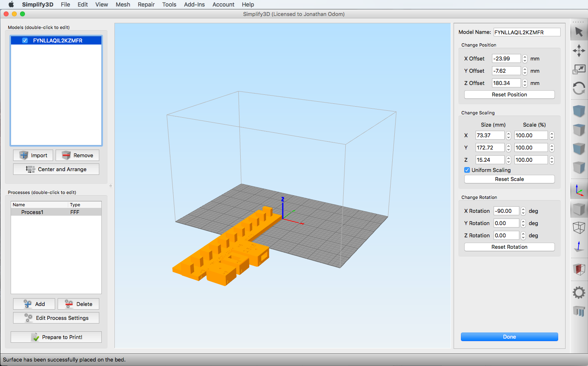This screenshot has width=588, height=366.
Task: Uncheck the FYNLLAQIL2KZMFR model checkbox
Action: pos(25,40)
